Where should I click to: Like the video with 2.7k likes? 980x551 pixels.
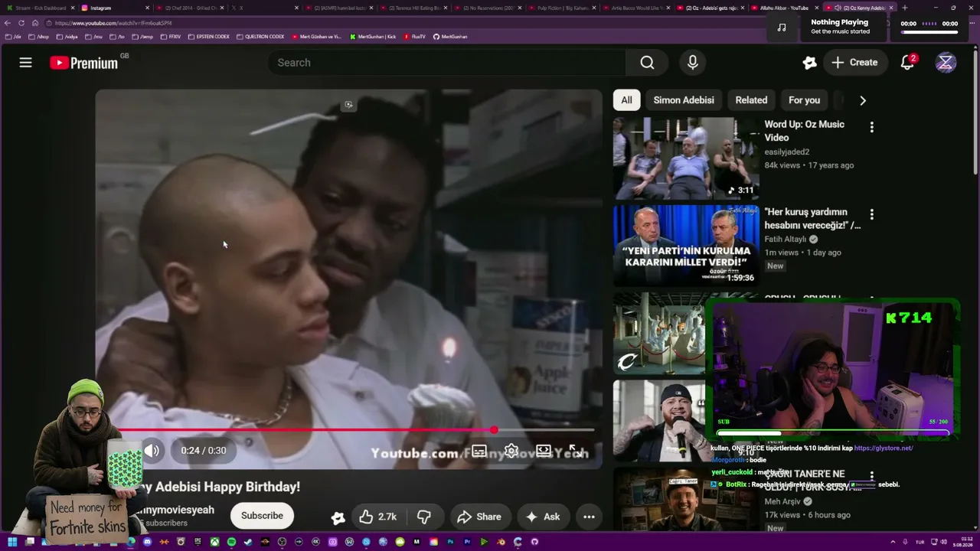(x=377, y=517)
